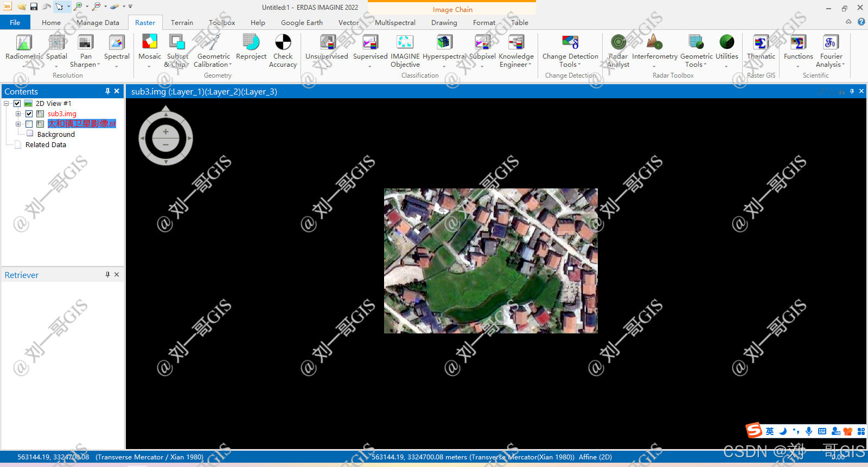
Task: Click the open folder icon in quick access toolbar
Action: [x=21, y=7]
